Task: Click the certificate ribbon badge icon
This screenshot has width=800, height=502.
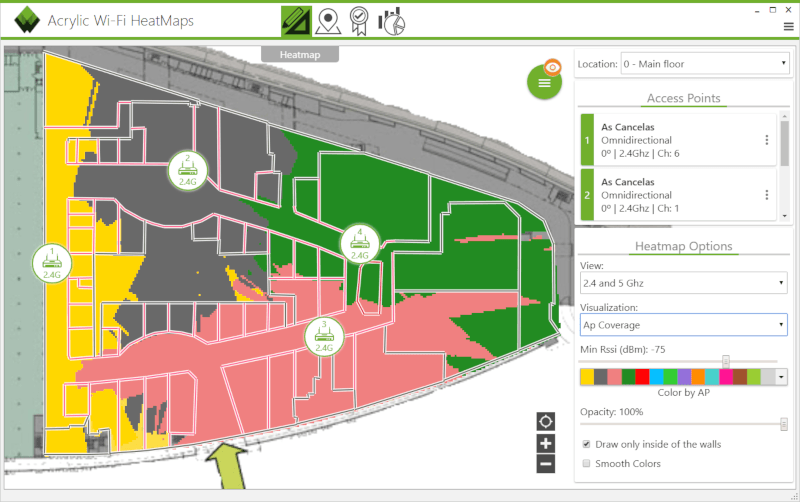Action: point(359,21)
